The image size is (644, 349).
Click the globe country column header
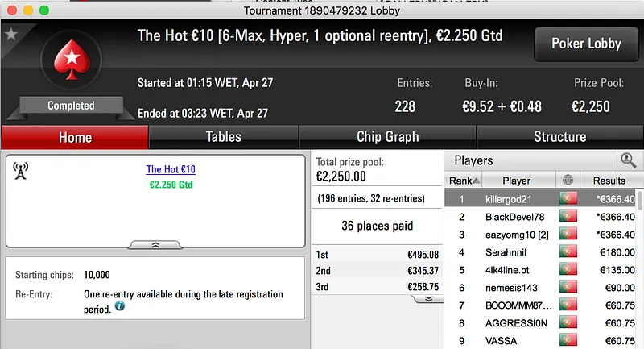569,181
